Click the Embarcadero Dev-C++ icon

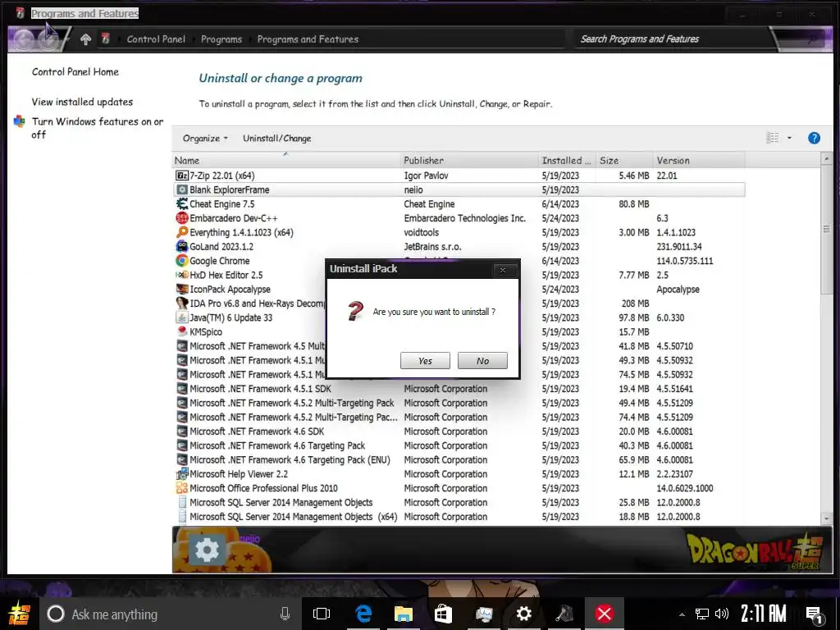(182, 218)
